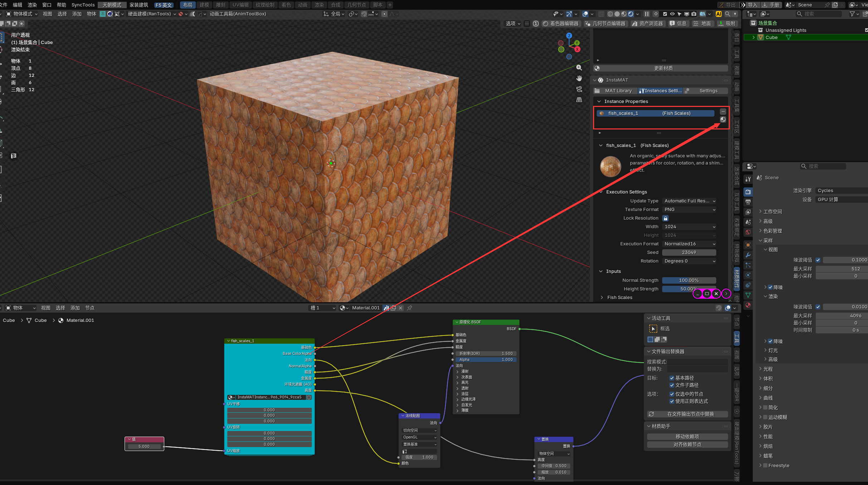868x485 pixels.
Task: Uncheck viewport 噪波阈值 0.1000 checkbox
Action: point(818,260)
